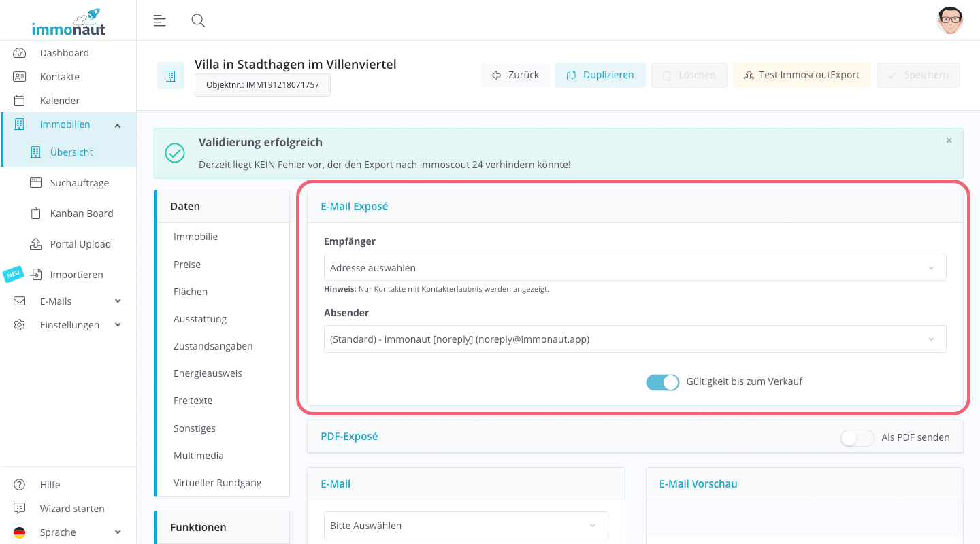Enable the Als PDF senden switch
The width and height of the screenshot is (980, 544).
(857, 438)
